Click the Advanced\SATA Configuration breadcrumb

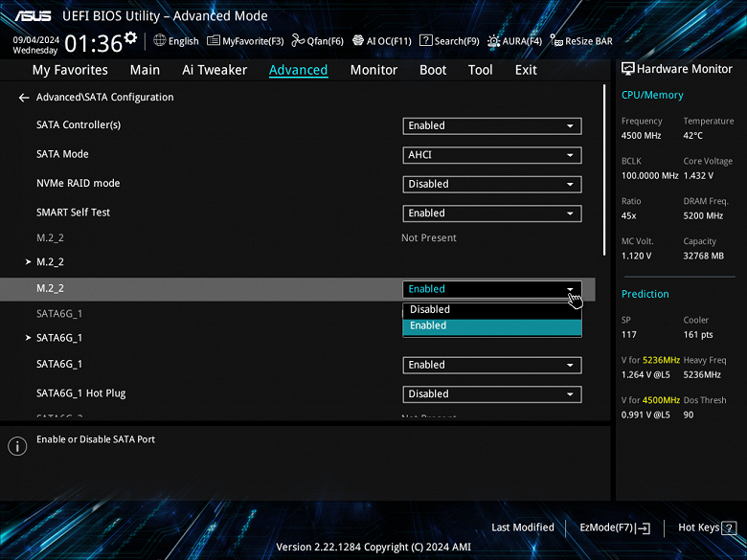pyautogui.click(x=104, y=97)
